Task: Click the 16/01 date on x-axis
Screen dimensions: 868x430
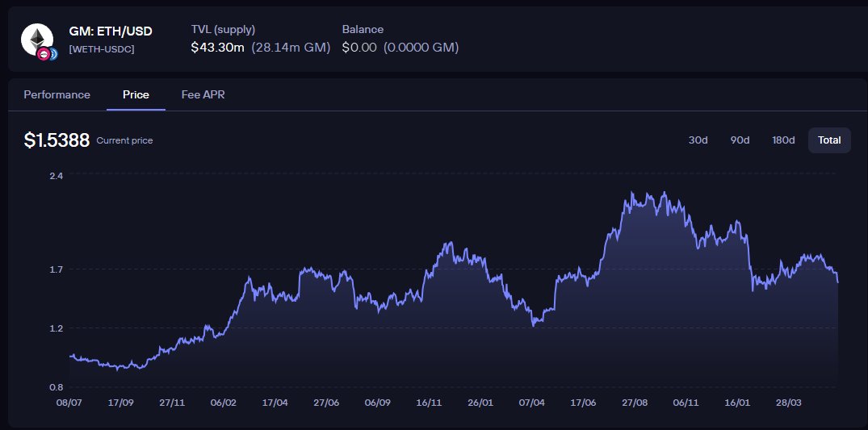Action: tap(737, 403)
